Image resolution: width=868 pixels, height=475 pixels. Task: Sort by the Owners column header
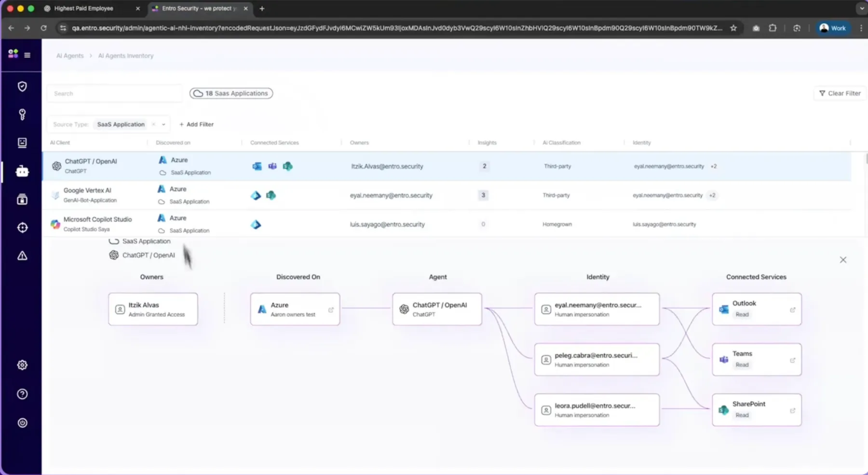point(359,143)
